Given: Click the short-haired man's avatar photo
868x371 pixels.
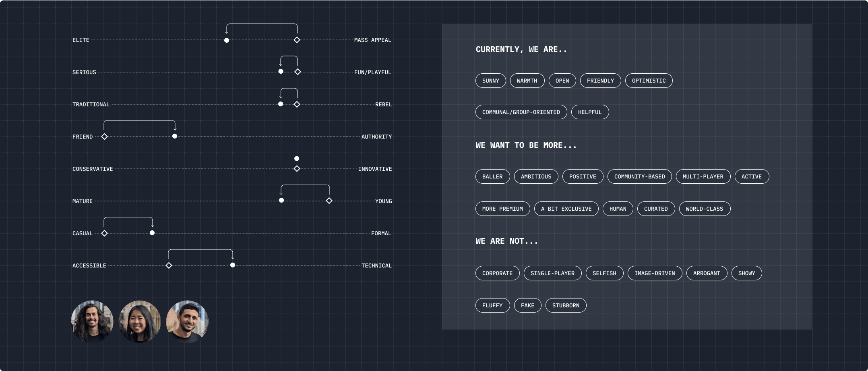Looking at the screenshot, I should coord(187,321).
